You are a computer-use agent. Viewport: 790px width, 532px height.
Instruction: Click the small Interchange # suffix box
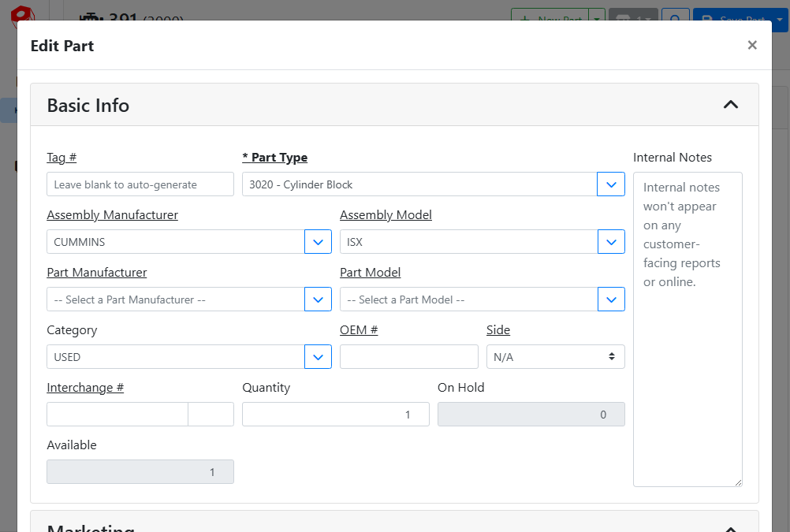211,415
